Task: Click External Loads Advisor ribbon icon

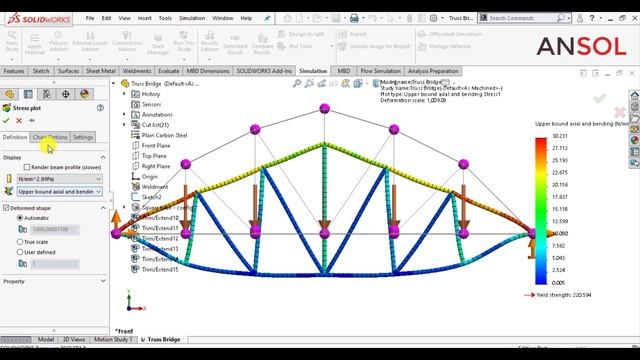Action: coord(90,42)
